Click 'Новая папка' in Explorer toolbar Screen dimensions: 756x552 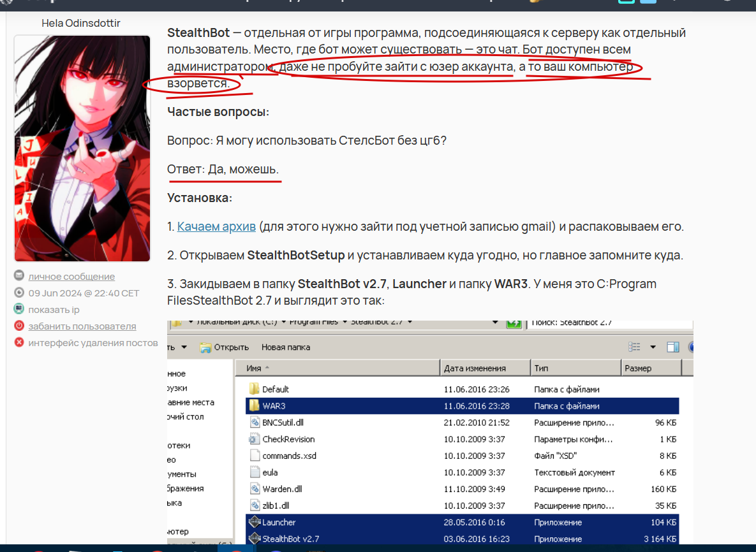click(286, 347)
